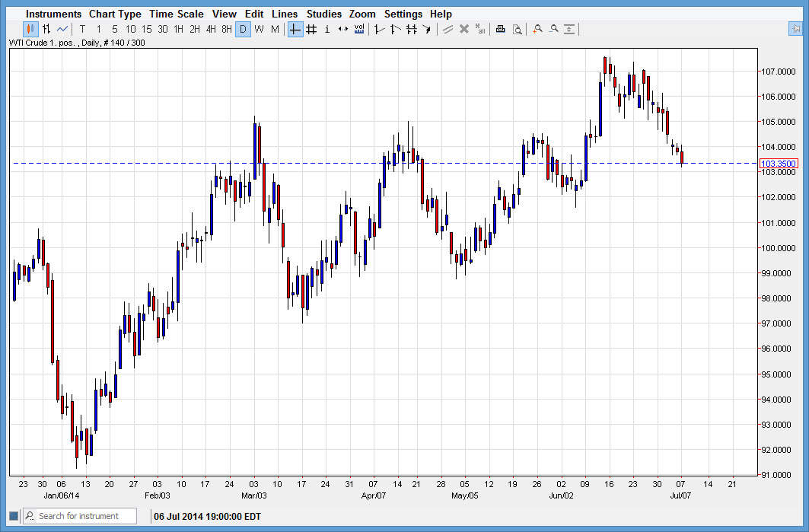Image resolution: width=809 pixels, height=532 pixels.
Task: Open print preview icon
Action: pyautogui.click(x=518, y=29)
